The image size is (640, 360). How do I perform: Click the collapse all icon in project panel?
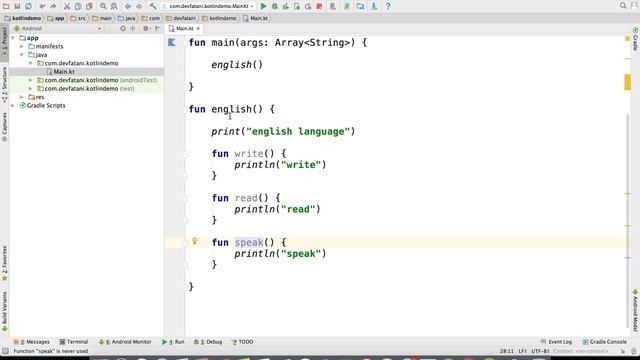(133, 29)
